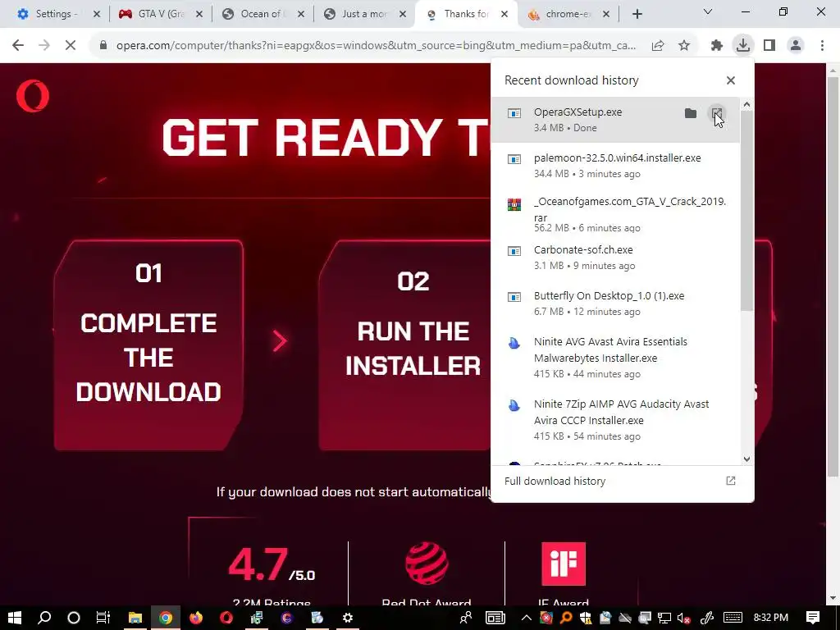Click the Opera logo on the page
The width and height of the screenshot is (840, 630).
33,96
